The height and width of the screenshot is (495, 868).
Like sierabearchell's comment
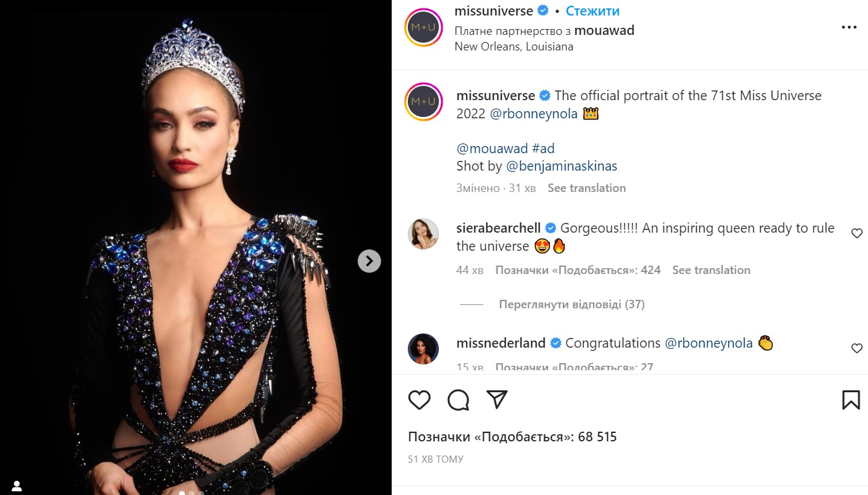[857, 233]
